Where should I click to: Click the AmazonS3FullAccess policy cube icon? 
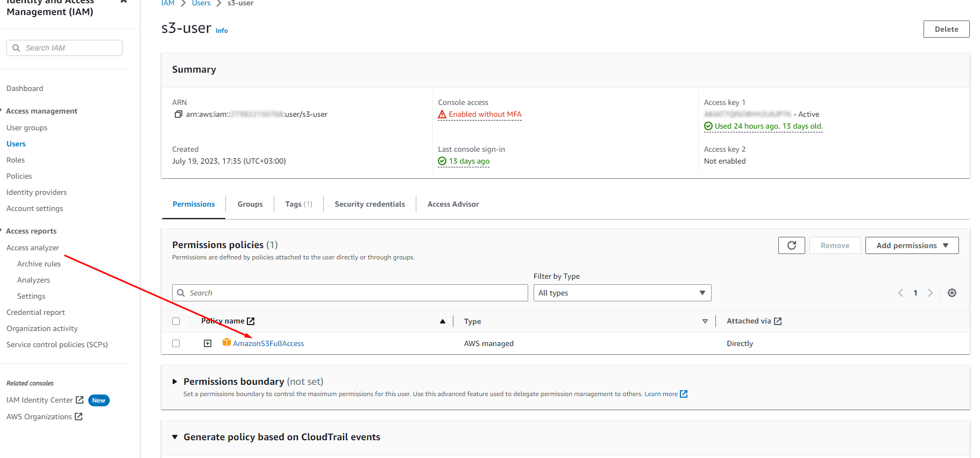point(226,342)
